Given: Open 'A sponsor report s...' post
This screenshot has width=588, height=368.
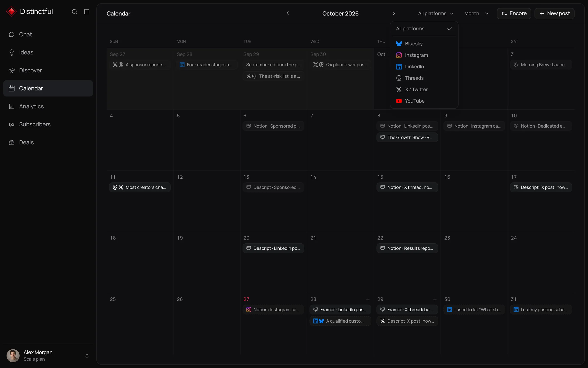Looking at the screenshot, I should click(140, 65).
